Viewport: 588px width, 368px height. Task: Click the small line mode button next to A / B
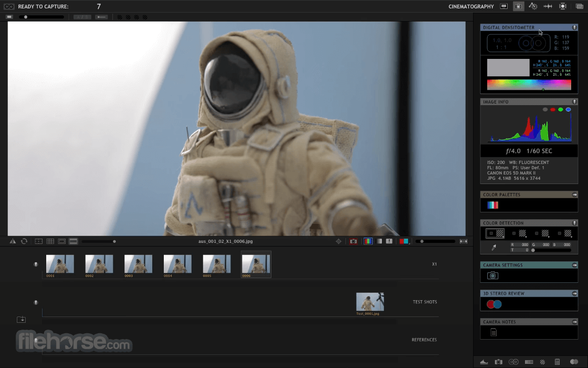coord(101,17)
